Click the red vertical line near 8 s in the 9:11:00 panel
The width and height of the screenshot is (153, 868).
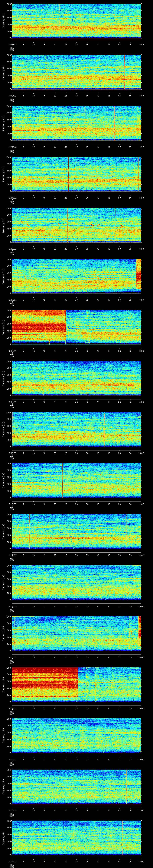click(30, 531)
